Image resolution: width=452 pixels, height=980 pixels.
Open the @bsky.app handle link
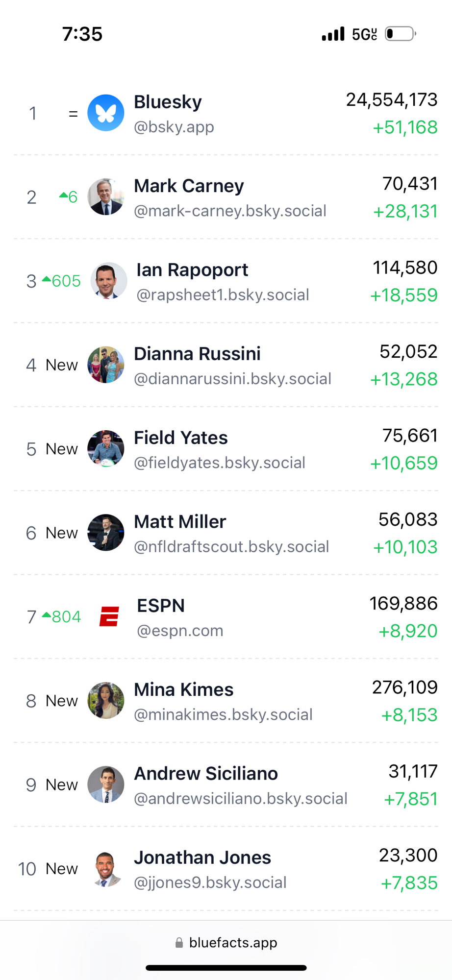(174, 127)
